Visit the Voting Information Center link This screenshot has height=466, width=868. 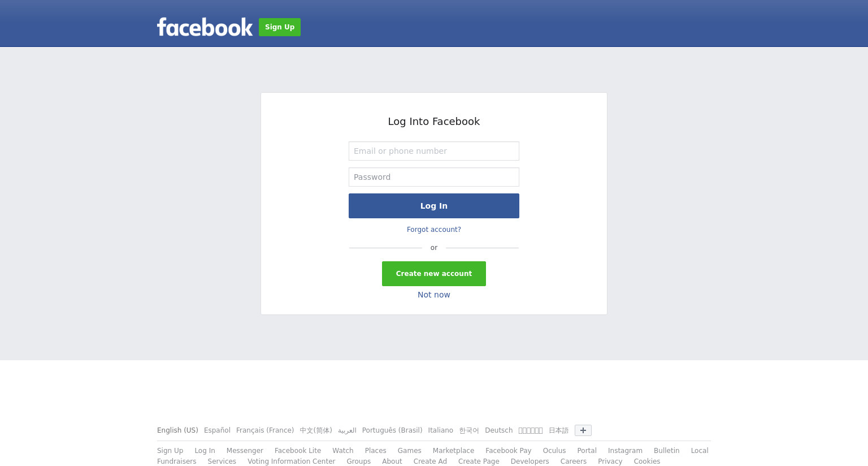click(292, 461)
